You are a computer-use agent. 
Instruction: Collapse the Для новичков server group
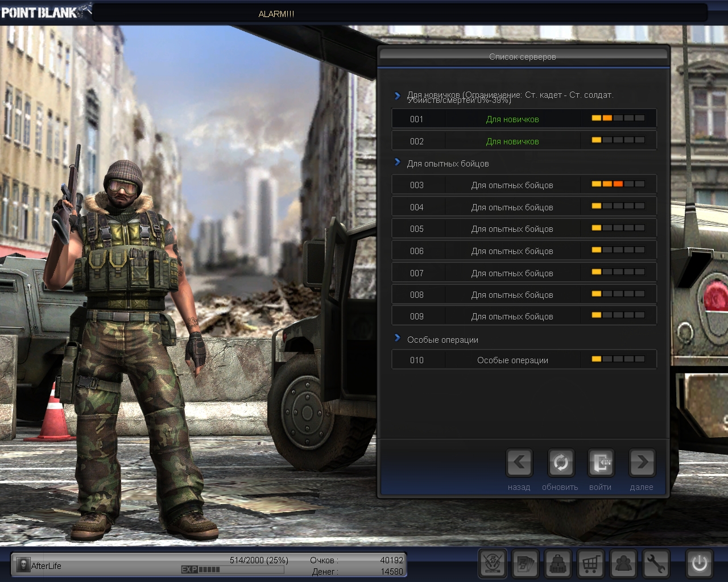point(398,95)
